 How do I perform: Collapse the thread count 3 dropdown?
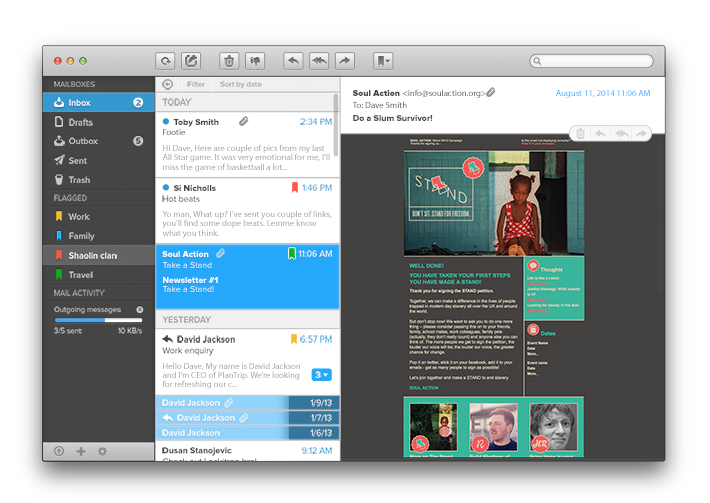(x=321, y=375)
